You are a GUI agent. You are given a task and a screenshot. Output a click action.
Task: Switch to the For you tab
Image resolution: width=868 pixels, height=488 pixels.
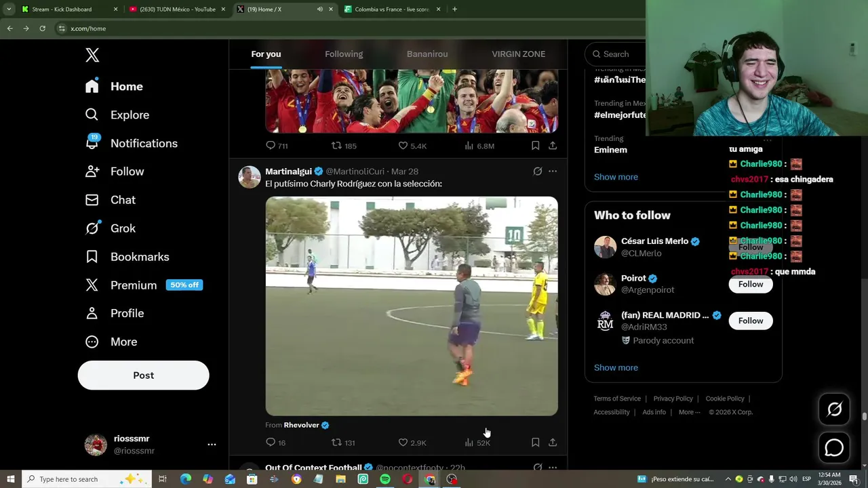pos(266,54)
